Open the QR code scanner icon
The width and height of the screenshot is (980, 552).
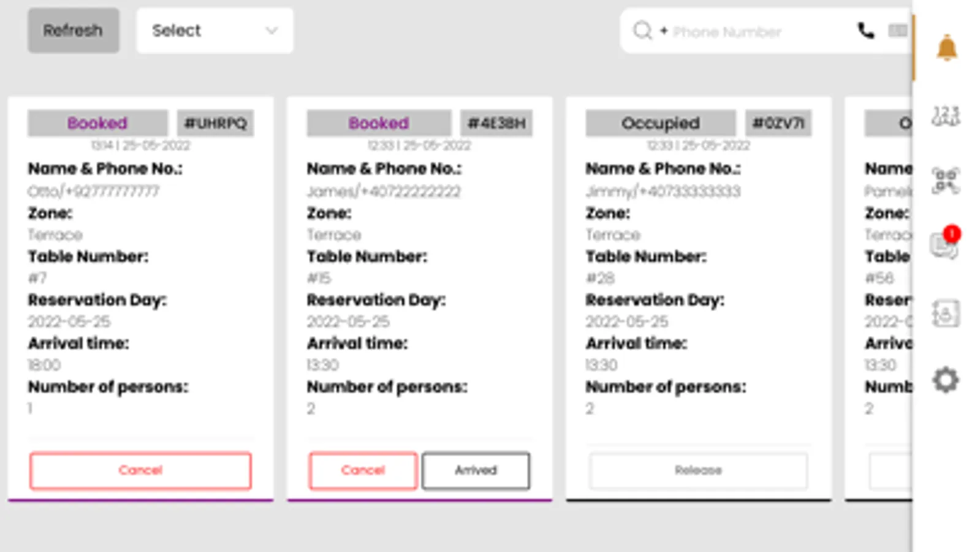[946, 181]
